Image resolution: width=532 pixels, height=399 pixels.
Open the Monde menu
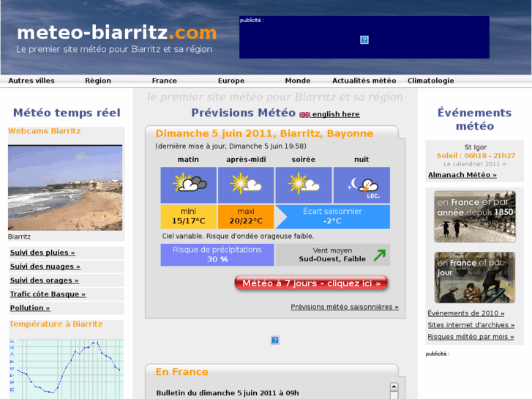click(298, 81)
